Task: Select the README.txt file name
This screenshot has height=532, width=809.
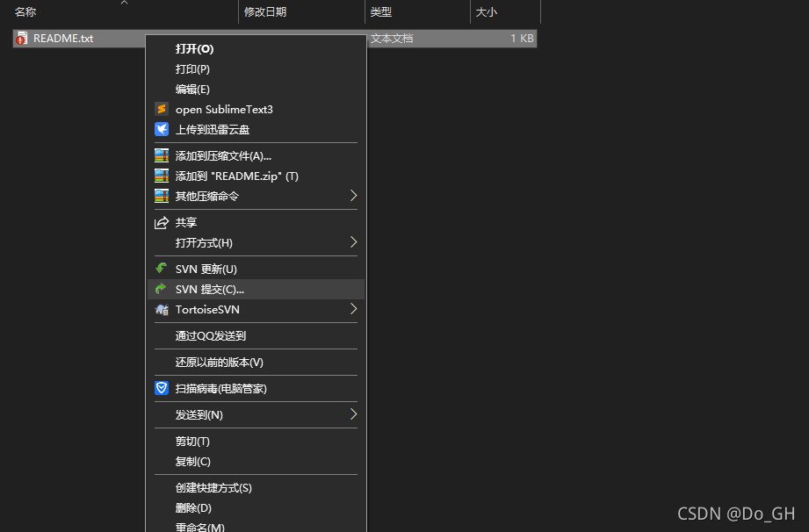Action: coord(63,38)
